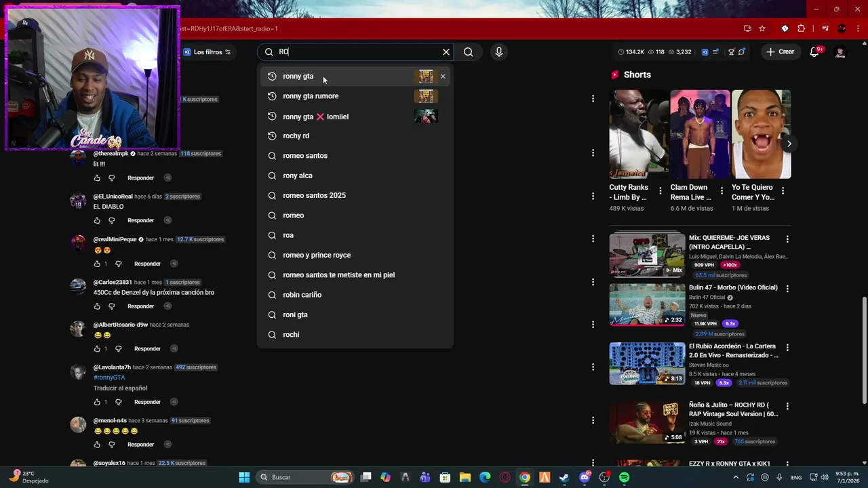Choose 'romeo santos 2025' suggestion
This screenshot has height=488, width=868.
(x=355, y=195)
